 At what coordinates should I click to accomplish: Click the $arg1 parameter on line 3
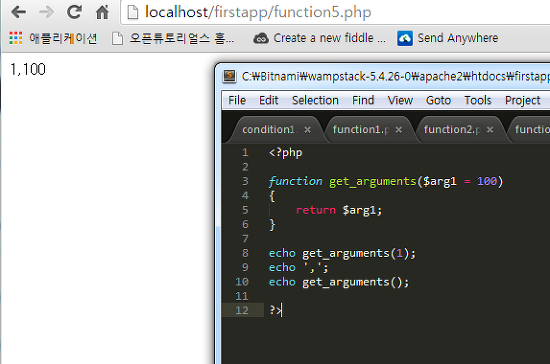coord(440,182)
